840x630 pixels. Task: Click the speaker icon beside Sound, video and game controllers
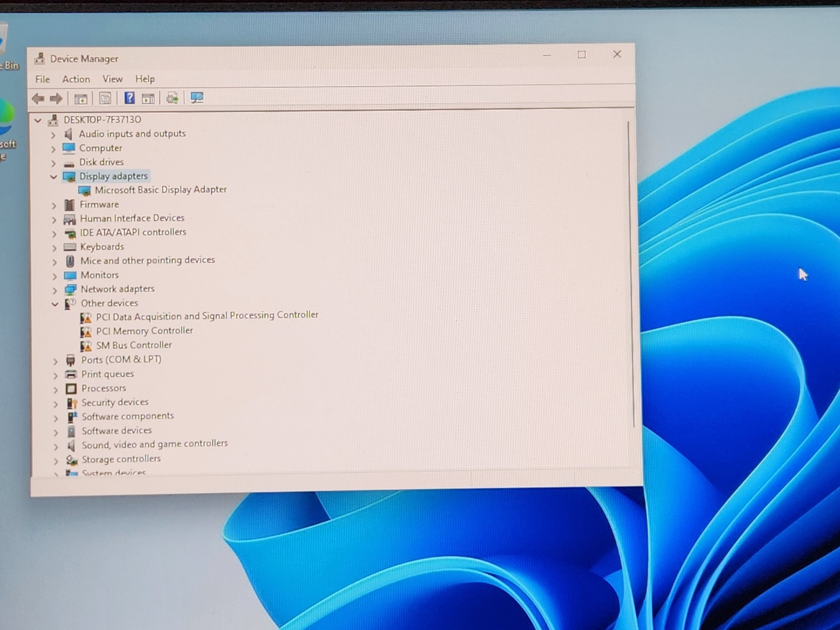[x=71, y=446]
